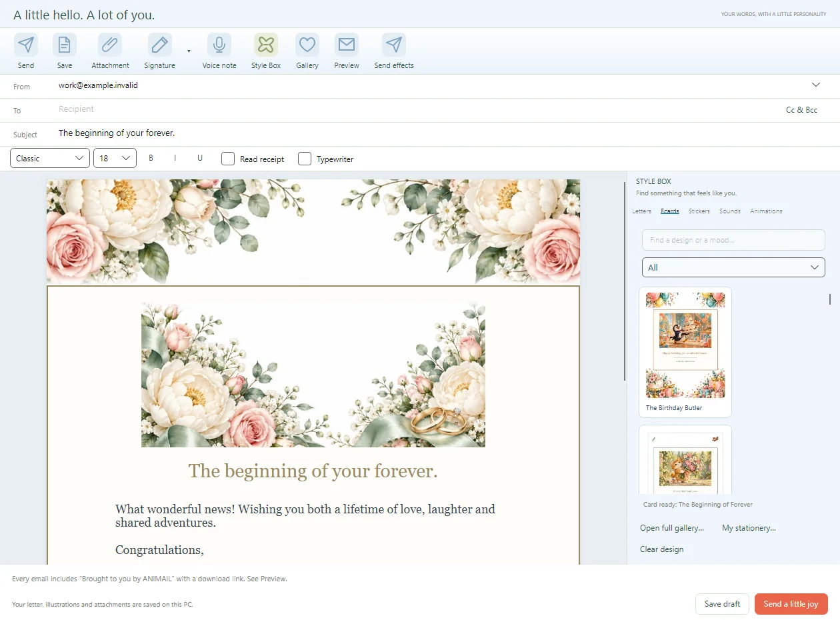Click Send a little joy
Image resolution: width=840 pixels, height=620 pixels.
(x=791, y=604)
